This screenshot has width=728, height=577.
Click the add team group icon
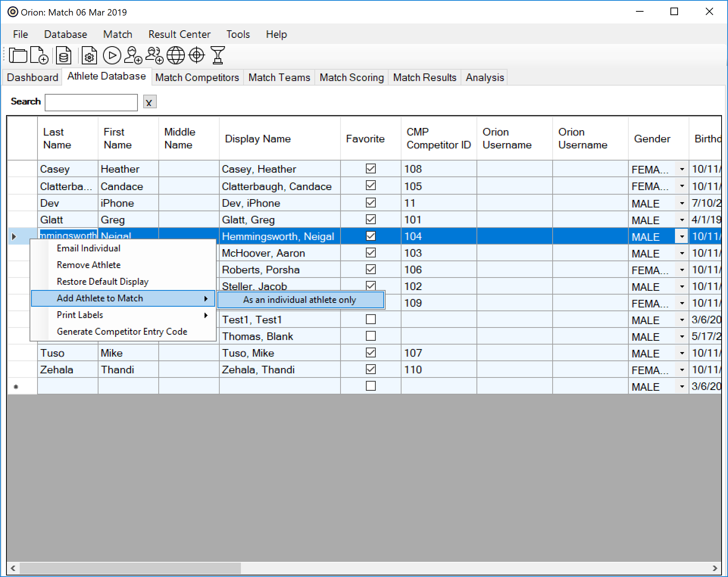coord(154,56)
